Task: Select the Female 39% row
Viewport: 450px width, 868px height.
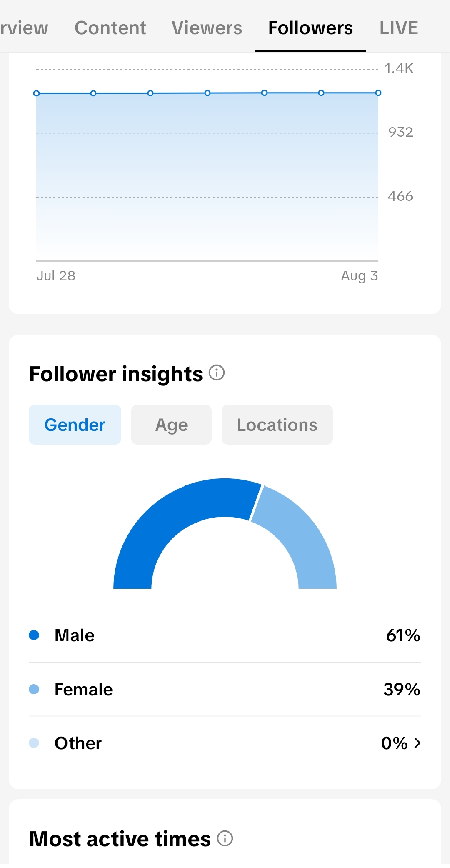Action: [225, 690]
